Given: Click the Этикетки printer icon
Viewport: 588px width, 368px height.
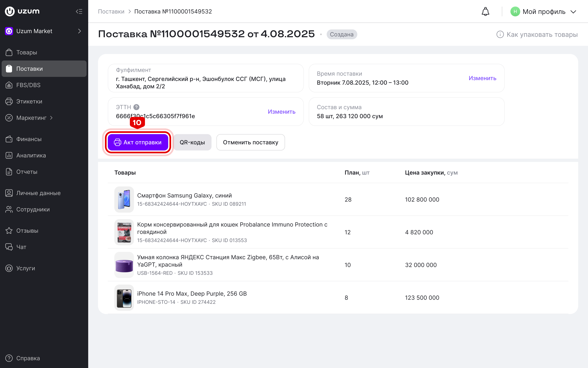Looking at the screenshot, I should pyautogui.click(x=9, y=101).
